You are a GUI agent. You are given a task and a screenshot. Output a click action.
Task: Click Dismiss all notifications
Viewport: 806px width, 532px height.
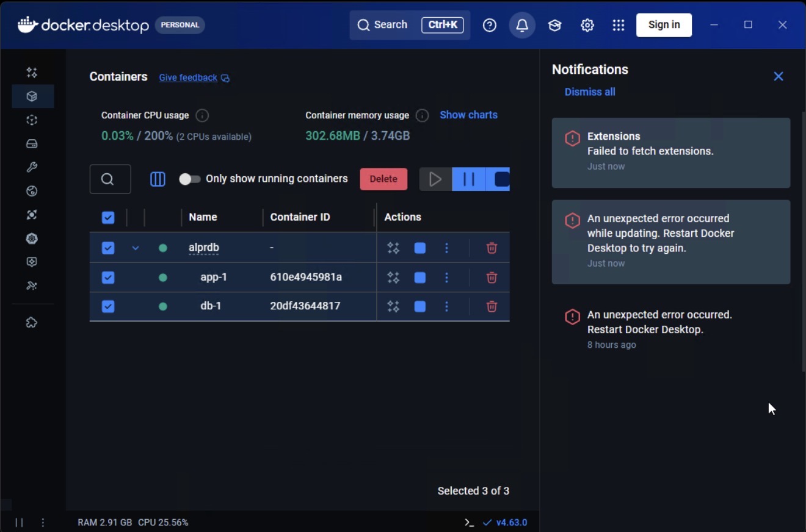[x=589, y=92]
